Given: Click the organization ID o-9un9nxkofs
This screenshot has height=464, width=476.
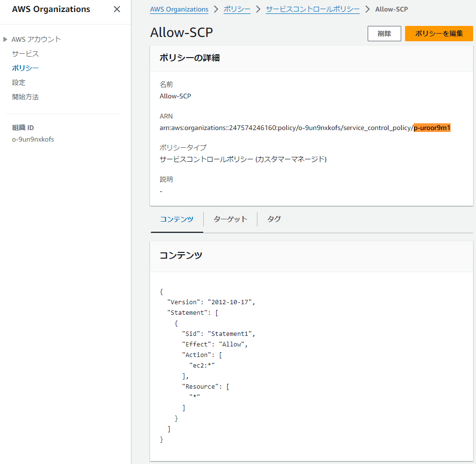Looking at the screenshot, I should tap(33, 139).
